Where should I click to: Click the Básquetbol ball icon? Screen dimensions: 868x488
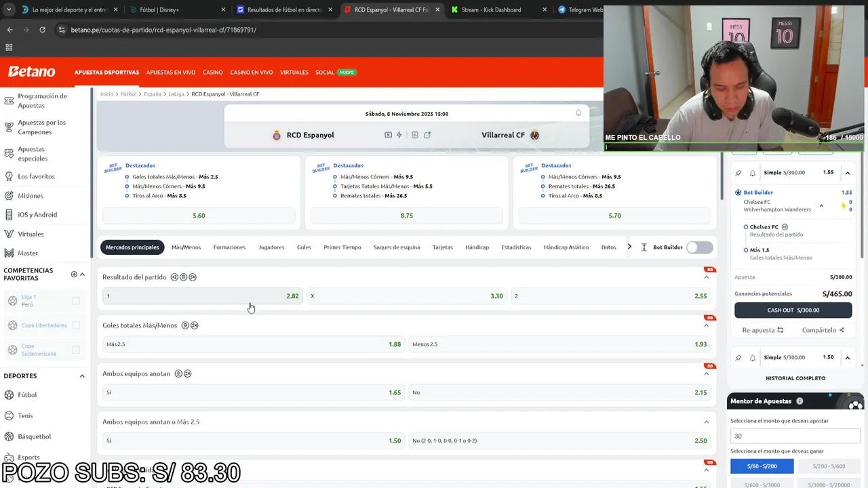tap(9, 436)
